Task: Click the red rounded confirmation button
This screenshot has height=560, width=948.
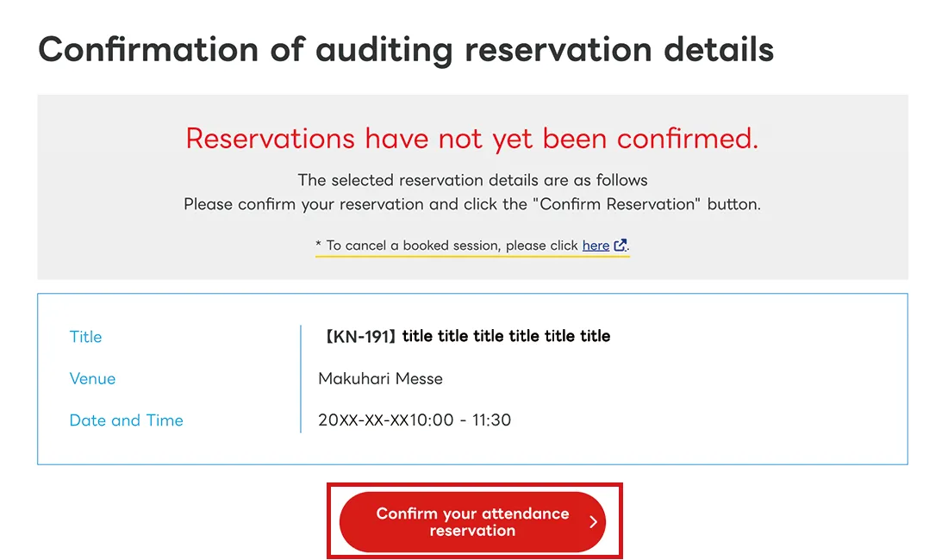Action: click(x=474, y=521)
